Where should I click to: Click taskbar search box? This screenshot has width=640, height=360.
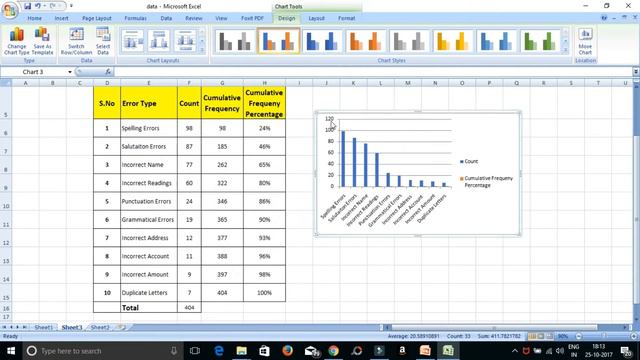coord(102,351)
